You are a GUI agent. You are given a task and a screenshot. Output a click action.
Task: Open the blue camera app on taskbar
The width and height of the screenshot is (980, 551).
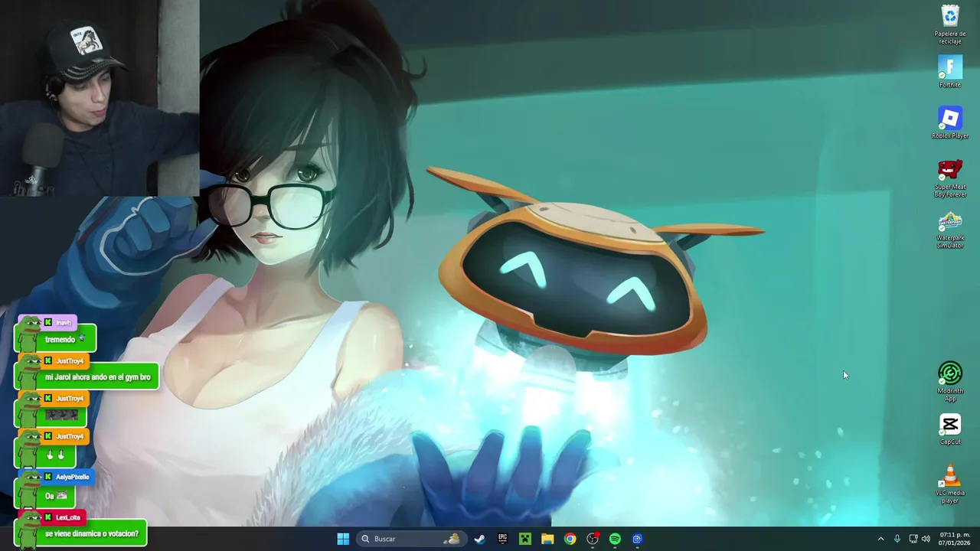[637, 539]
